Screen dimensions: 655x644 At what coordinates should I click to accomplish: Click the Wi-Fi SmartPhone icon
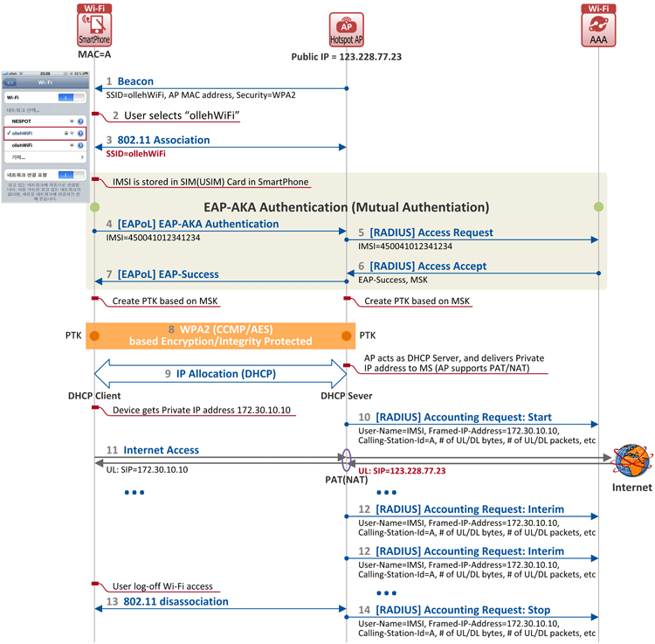(94, 25)
